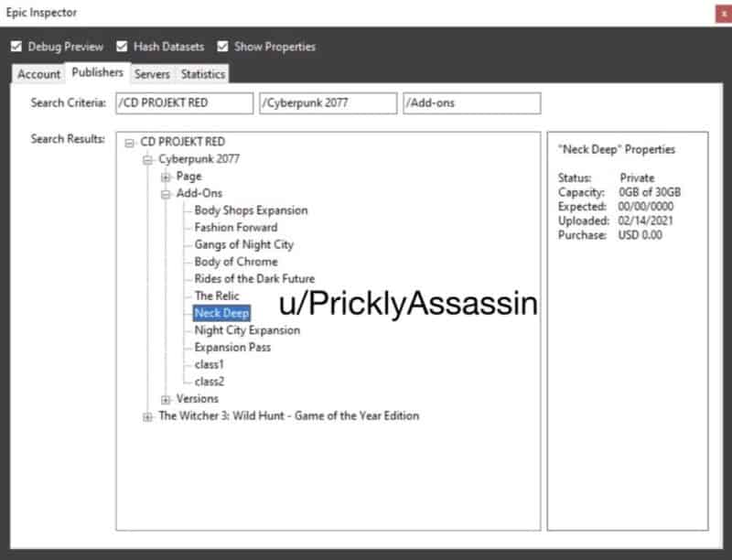
Task: Expand the Page tree node
Action: coord(166,177)
